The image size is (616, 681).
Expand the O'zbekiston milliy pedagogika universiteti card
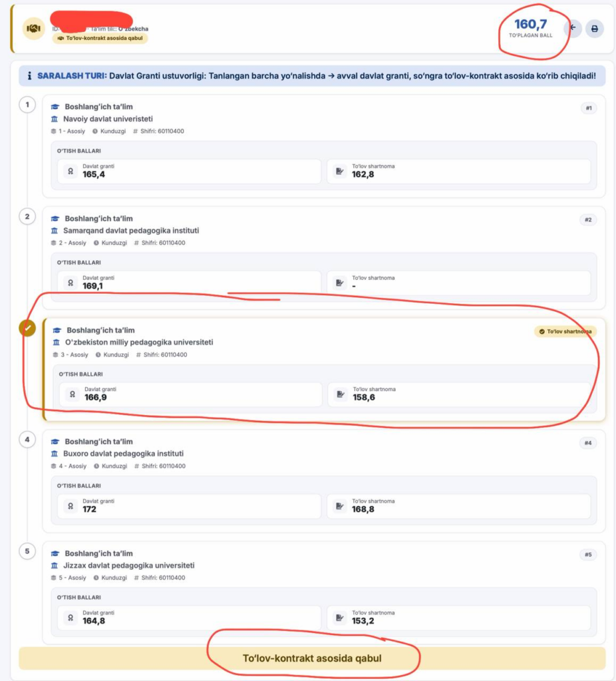(x=324, y=370)
